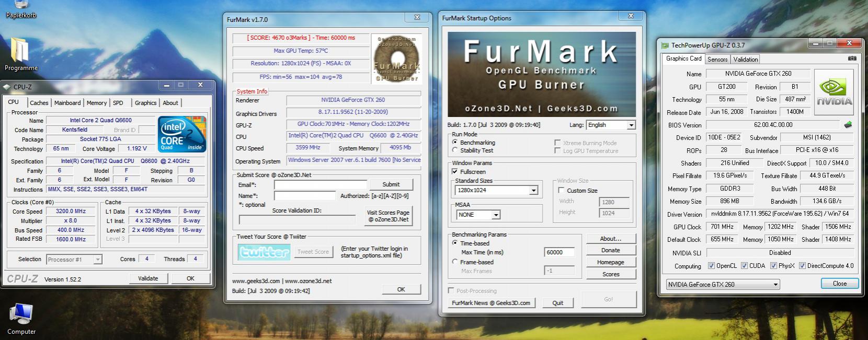Click the custom Height field showing 1024
Viewport: 868px width, 340px height.
[614, 213]
